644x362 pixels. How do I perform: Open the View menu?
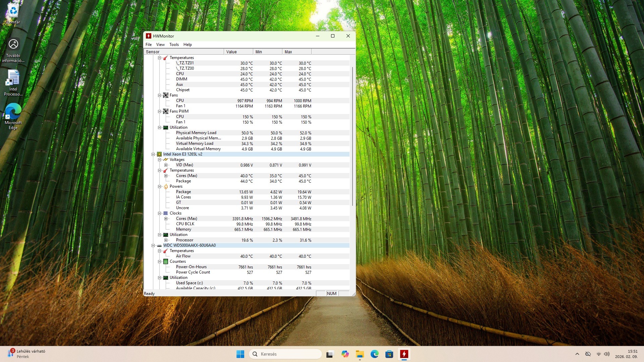click(160, 45)
